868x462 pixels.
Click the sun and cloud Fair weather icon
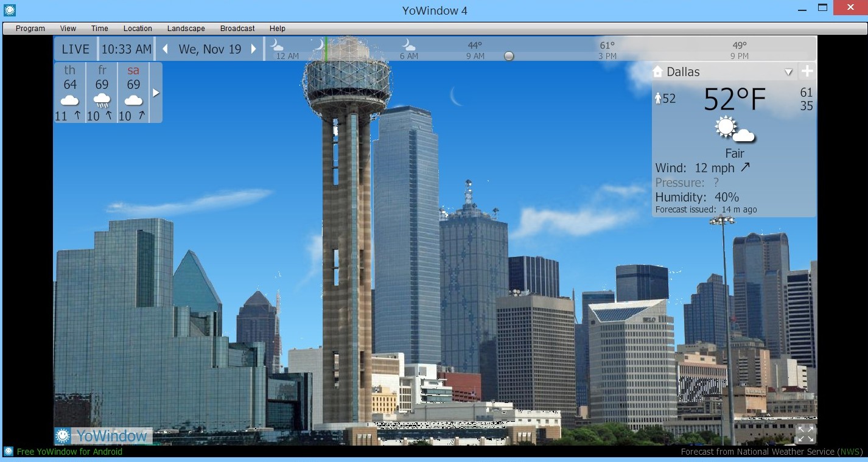[734, 130]
